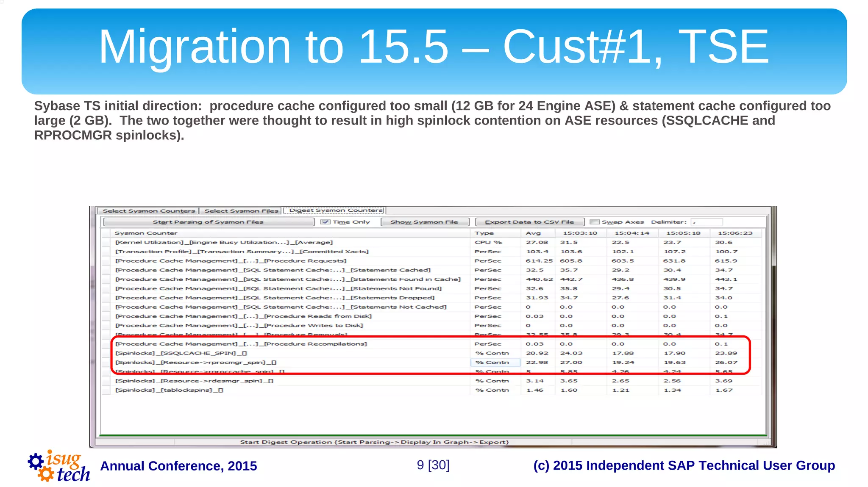The image size is (868, 487).
Task: Click the Avg column header
Action: (538, 233)
